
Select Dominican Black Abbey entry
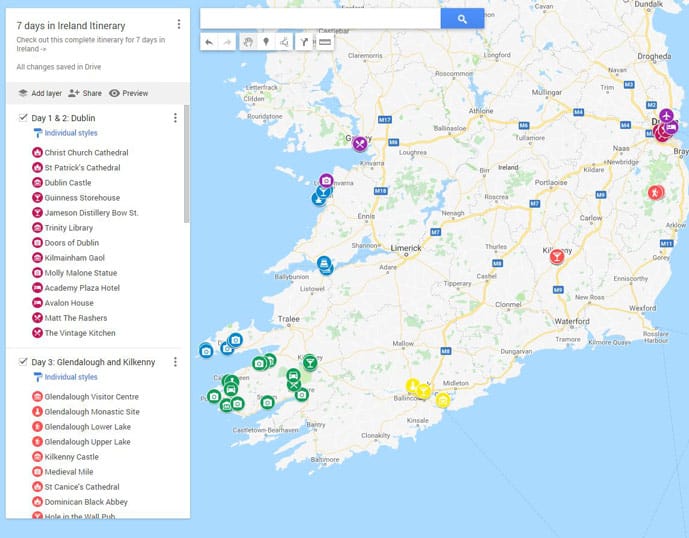click(80, 502)
